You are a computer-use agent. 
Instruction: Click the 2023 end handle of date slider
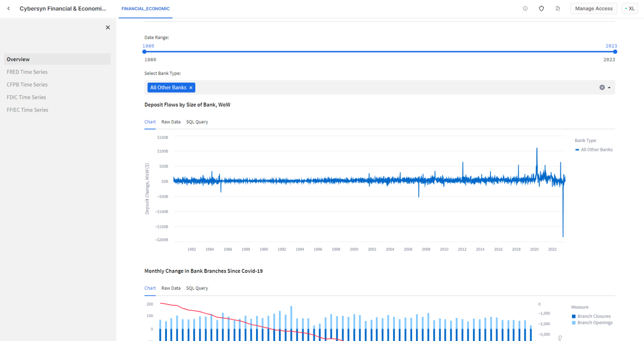[615, 52]
